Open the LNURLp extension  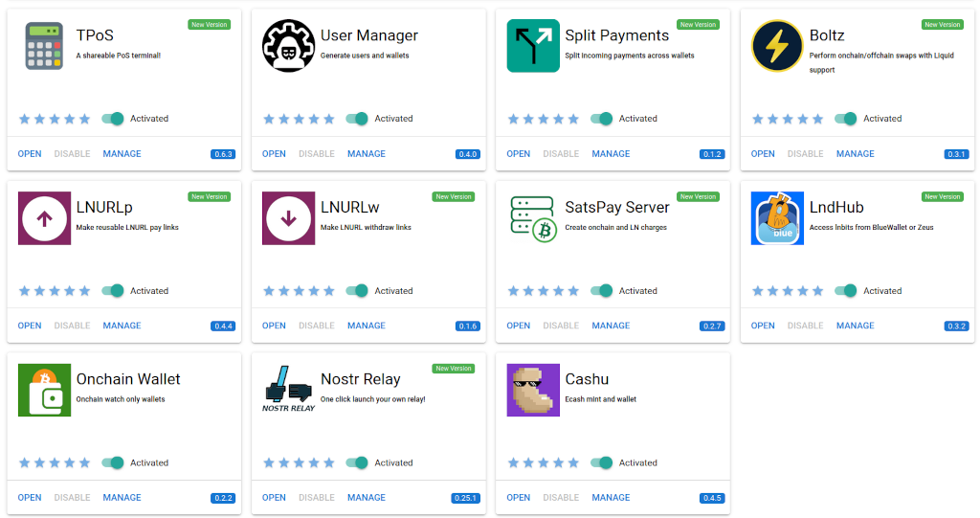click(x=30, y=326)
